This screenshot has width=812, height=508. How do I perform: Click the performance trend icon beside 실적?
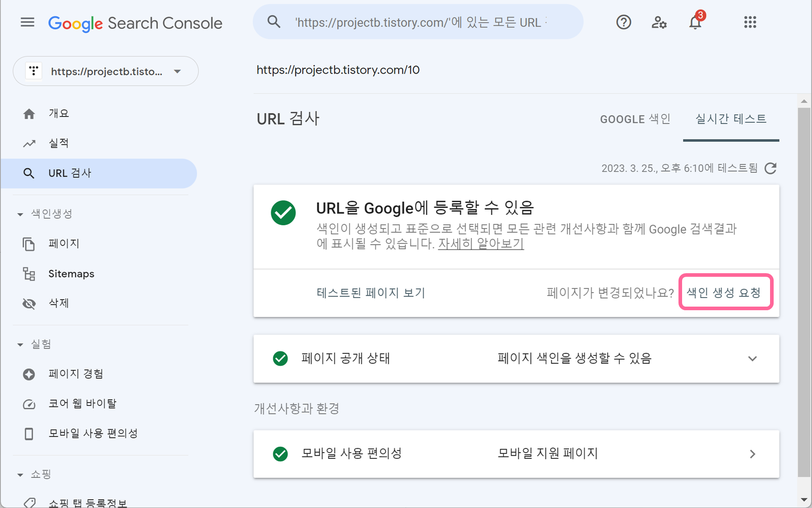point(29,144)
